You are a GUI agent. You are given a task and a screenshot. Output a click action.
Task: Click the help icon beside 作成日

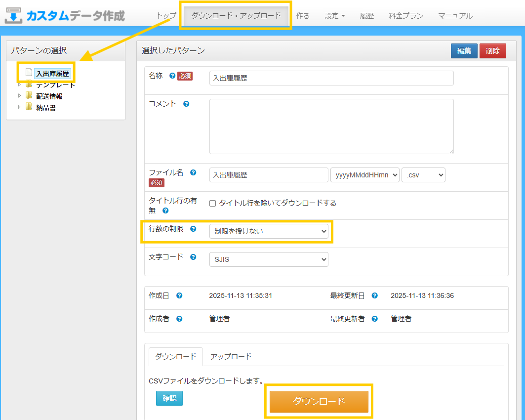[x=179, y=295]
